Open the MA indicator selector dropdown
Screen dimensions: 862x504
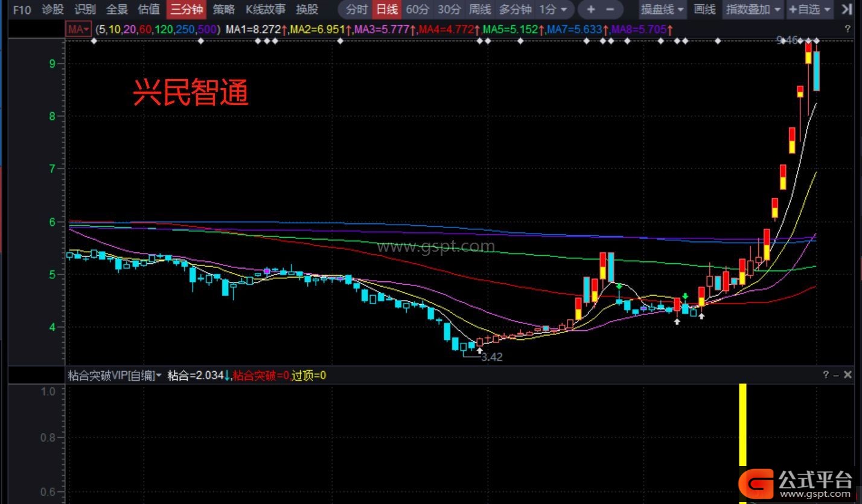pyautogui.click(x=79, y=29)
